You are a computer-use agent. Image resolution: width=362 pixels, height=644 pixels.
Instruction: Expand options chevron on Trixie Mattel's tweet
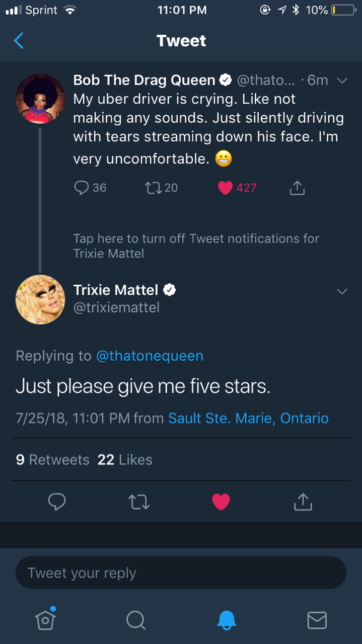[x=342, y=291]
